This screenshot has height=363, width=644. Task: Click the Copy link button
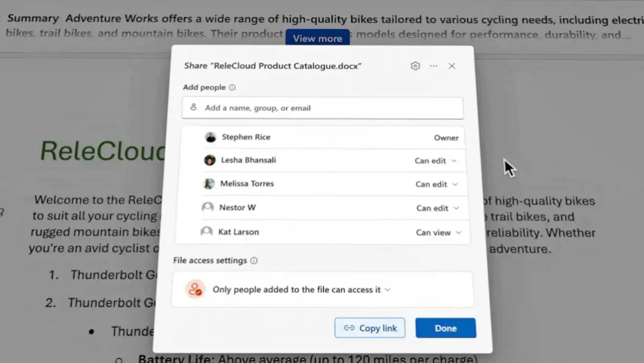(370, 327)
